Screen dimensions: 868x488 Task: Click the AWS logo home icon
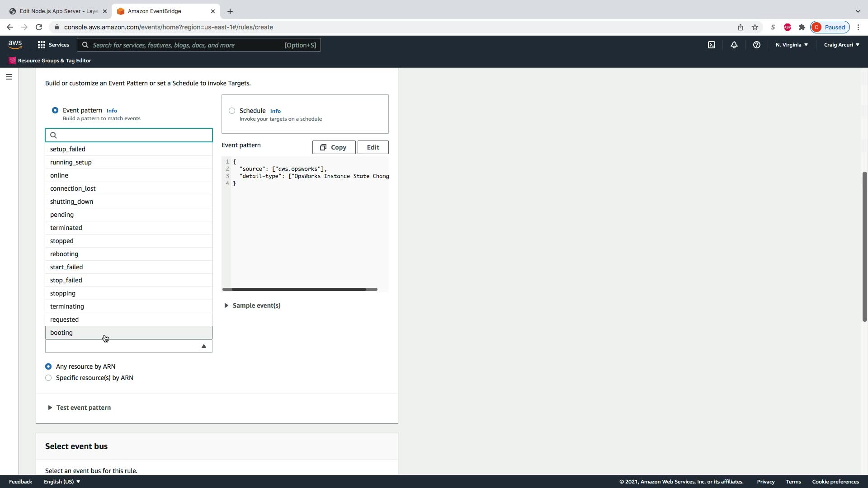point(15,44)
